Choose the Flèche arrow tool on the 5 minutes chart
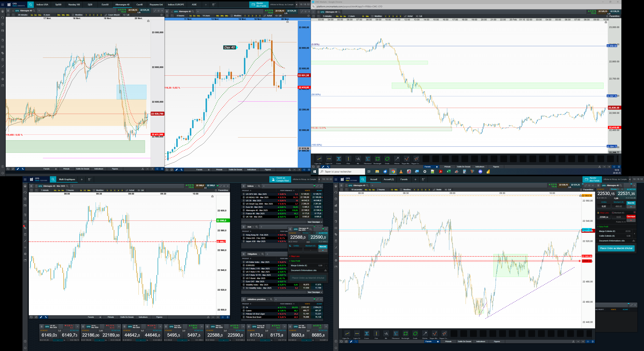Screen dimensions: 644x351 (397, 159)
